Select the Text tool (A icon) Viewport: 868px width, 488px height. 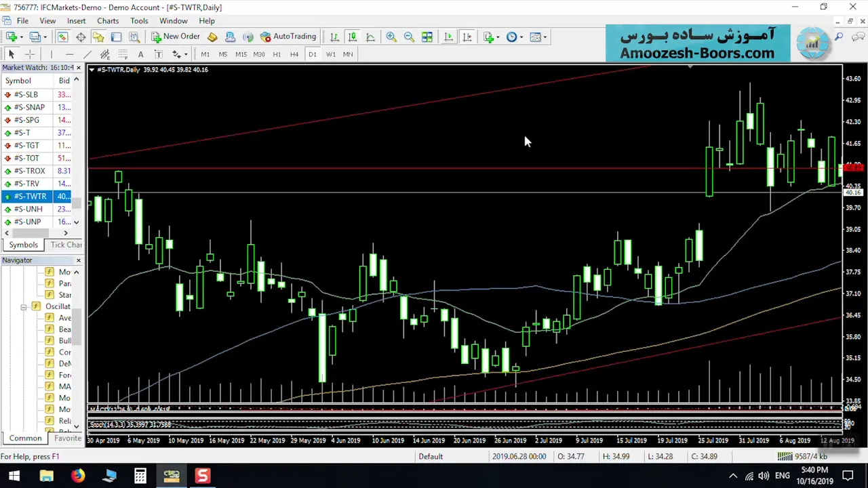(x=140, y=54)
